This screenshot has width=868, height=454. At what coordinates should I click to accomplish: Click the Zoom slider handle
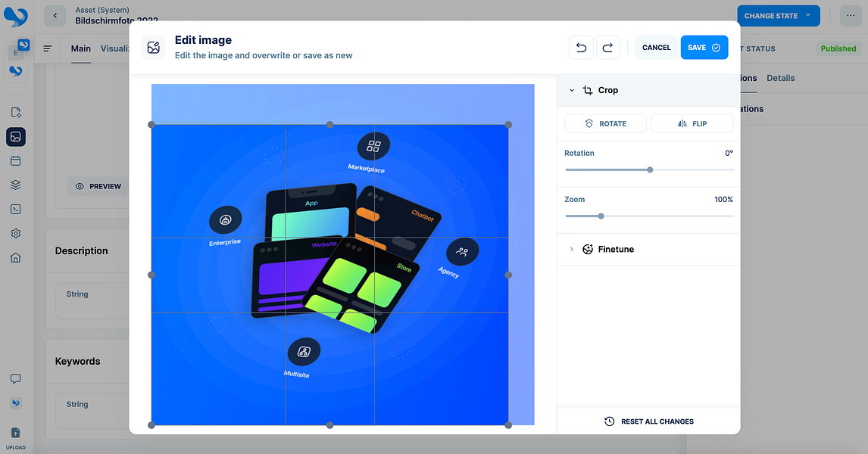(x=601, y=216)
